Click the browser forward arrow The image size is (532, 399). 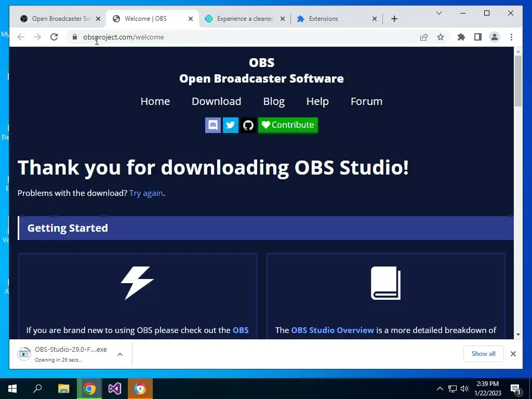[x=37, y=37]
